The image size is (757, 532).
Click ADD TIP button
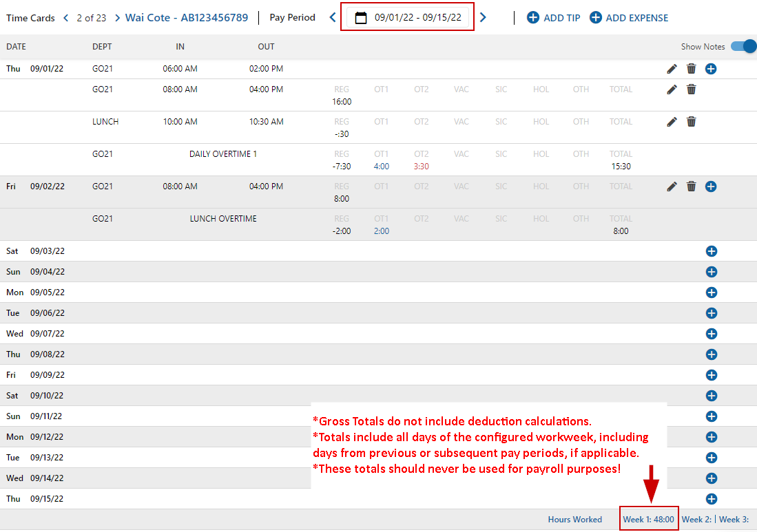point(554,18)
